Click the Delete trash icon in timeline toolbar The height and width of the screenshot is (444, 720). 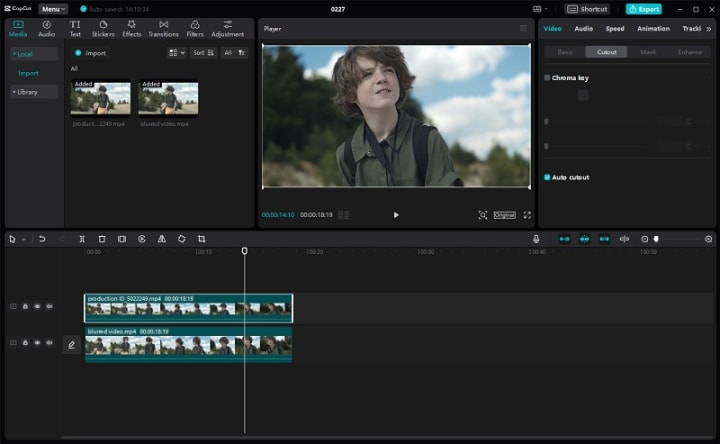click(x=102, y=239)
